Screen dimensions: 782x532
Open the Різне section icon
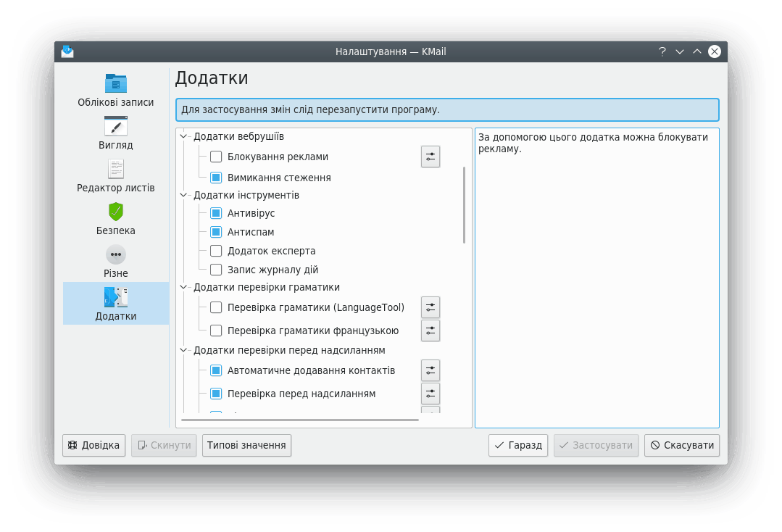pos(115,254)
